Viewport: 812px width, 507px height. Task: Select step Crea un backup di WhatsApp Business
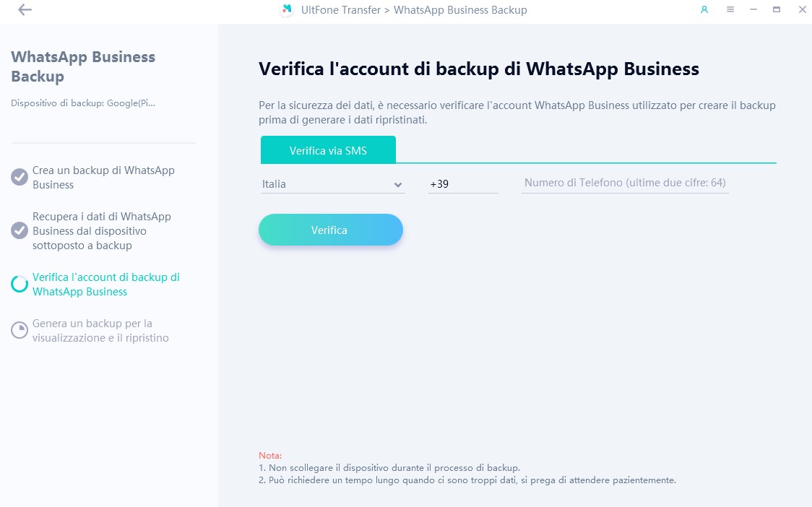tap(103, 178)
